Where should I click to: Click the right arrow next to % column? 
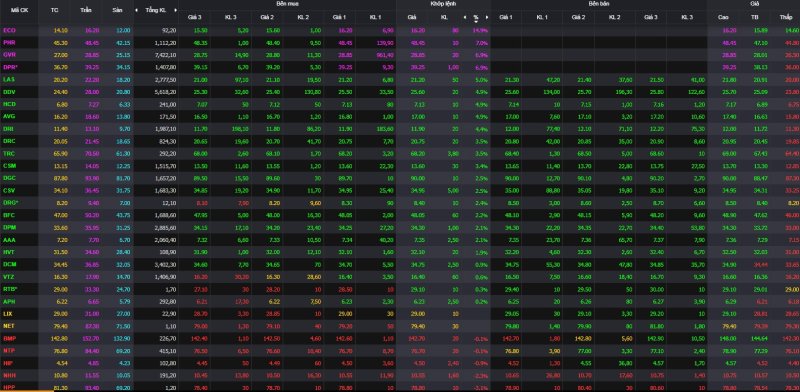click(487, 17)
